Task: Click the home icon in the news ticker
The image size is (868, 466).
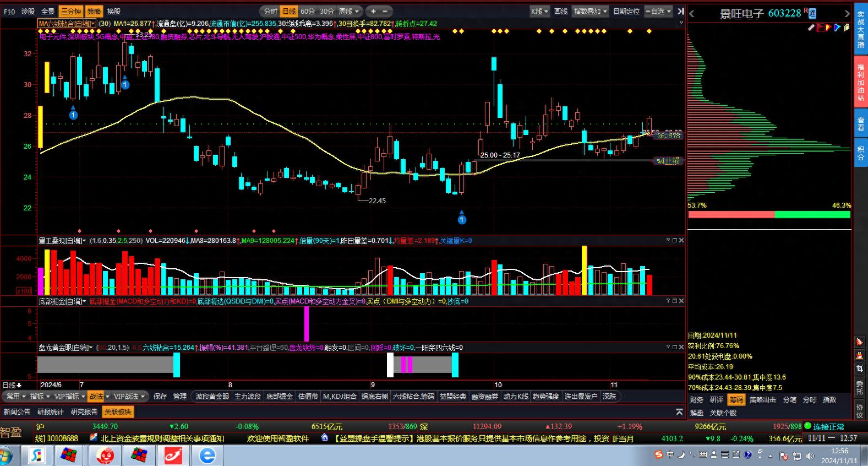Action: pos(325,438)
